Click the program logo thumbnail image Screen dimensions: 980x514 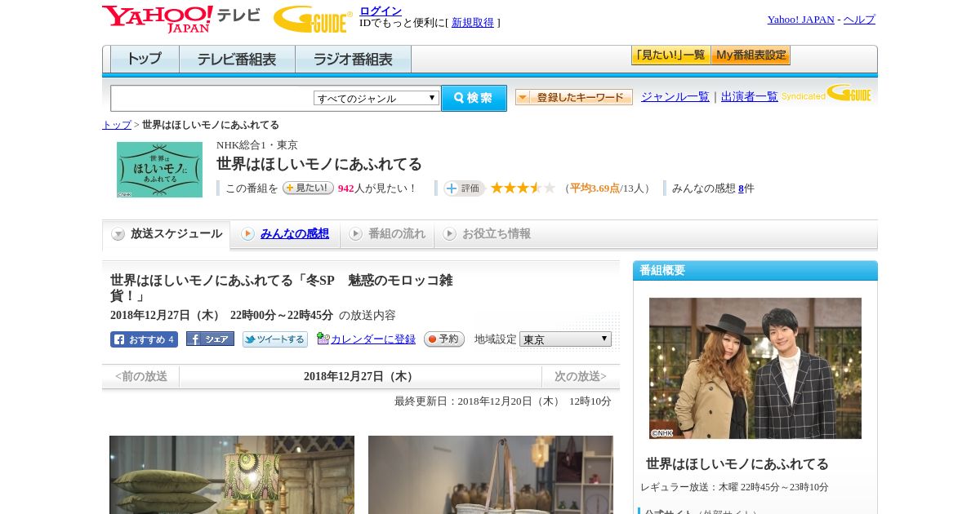(x=159, y=170)
